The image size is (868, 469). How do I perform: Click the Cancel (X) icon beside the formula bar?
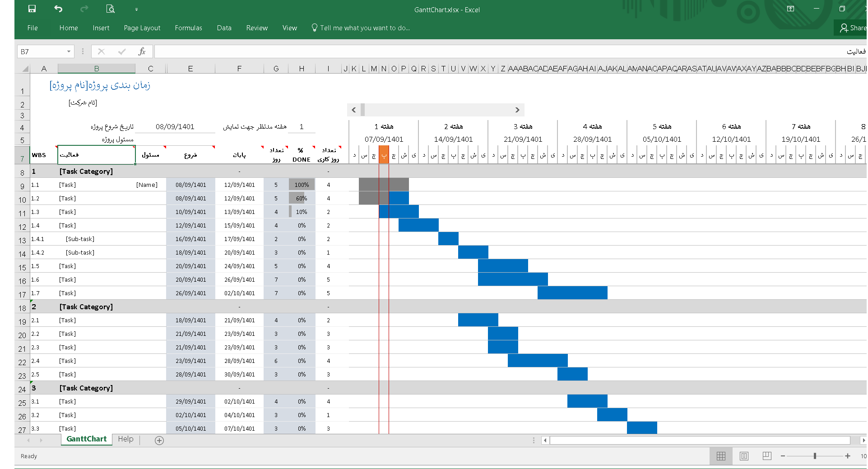[101, 51]
